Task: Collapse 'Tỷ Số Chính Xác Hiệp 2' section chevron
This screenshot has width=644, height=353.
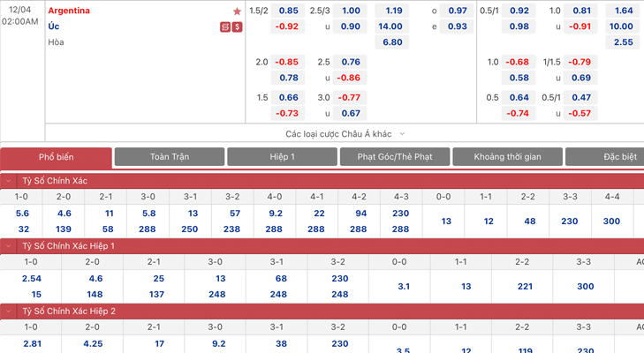Action: pos(8,312)
